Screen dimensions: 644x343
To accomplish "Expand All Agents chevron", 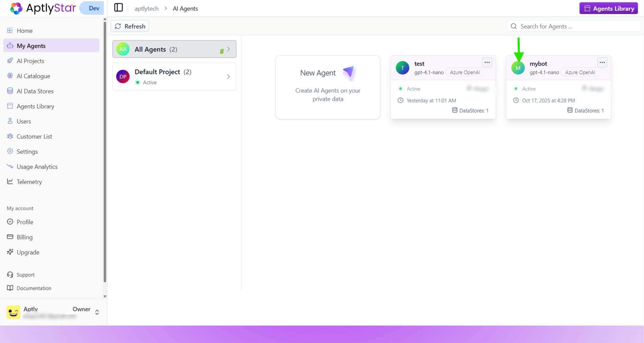I will click(228, 49).
